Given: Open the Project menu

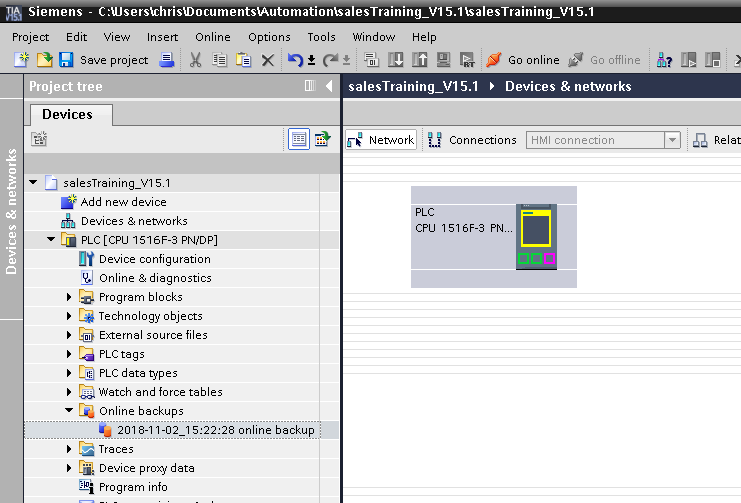Looking at the screenshot, I should 30,37.
